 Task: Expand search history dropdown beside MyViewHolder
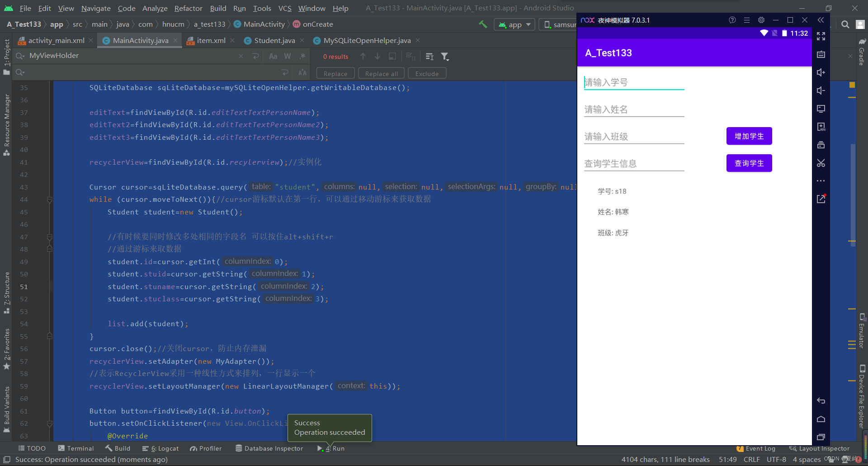click(x=20, y=56)
